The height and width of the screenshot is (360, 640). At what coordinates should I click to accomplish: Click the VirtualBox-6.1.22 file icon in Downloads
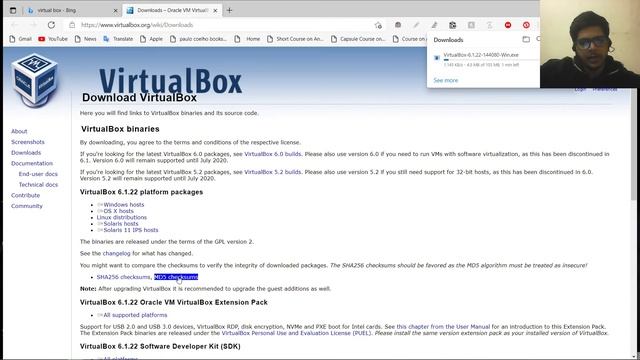point(437,58)
